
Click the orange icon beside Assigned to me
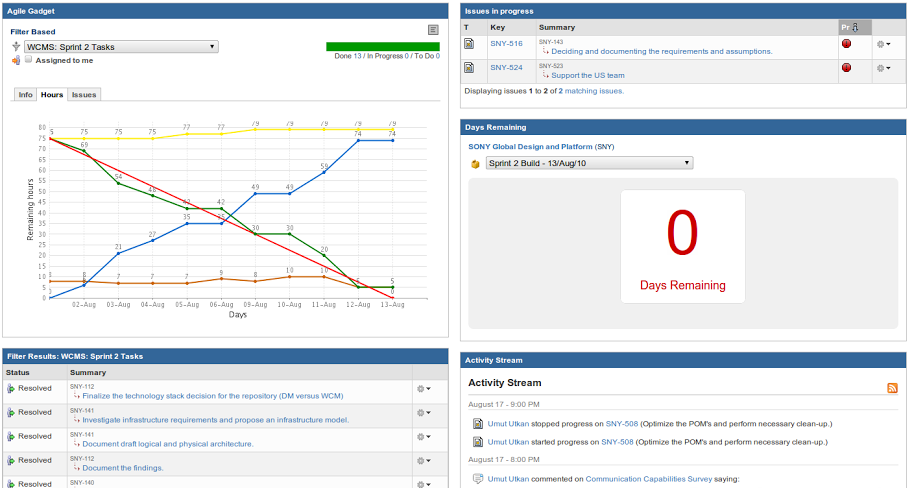[x=16, y=60]
